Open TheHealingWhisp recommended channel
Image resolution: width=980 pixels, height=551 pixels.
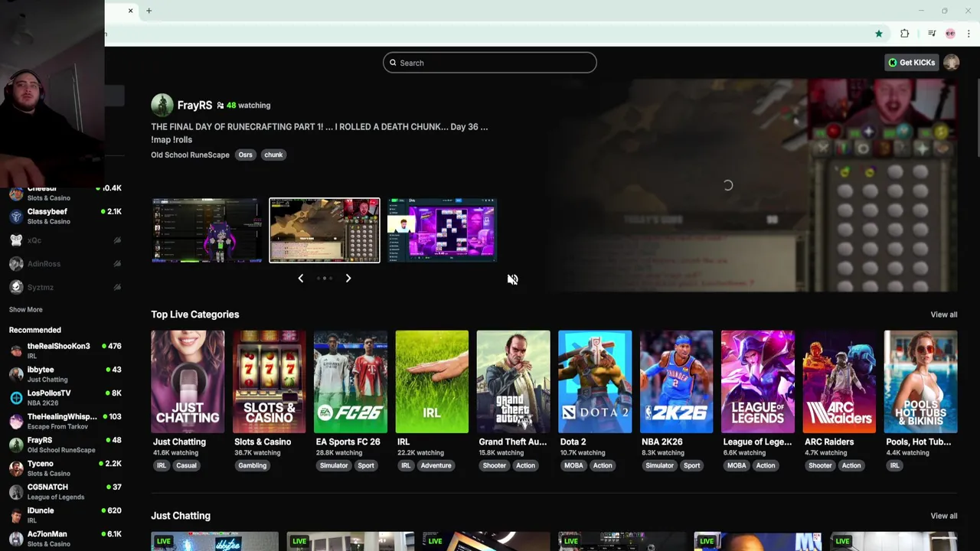(x=65, y=421)
